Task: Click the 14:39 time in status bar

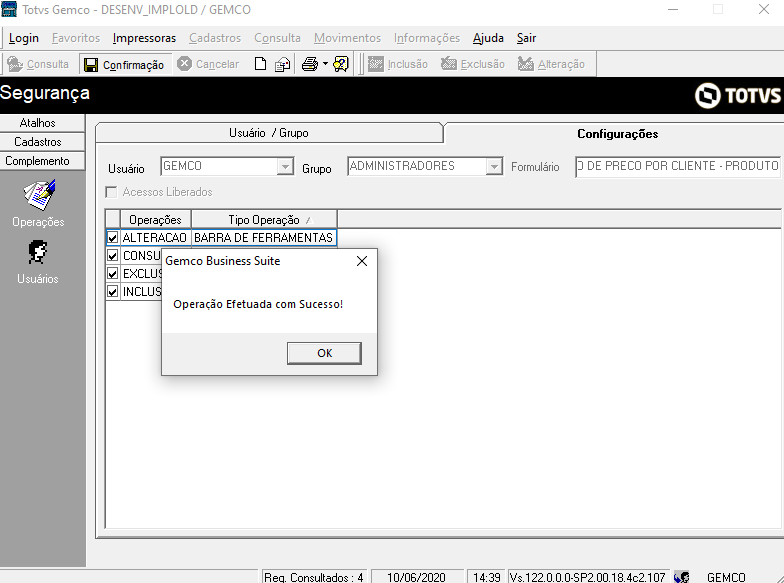Action: coord(486,577)
